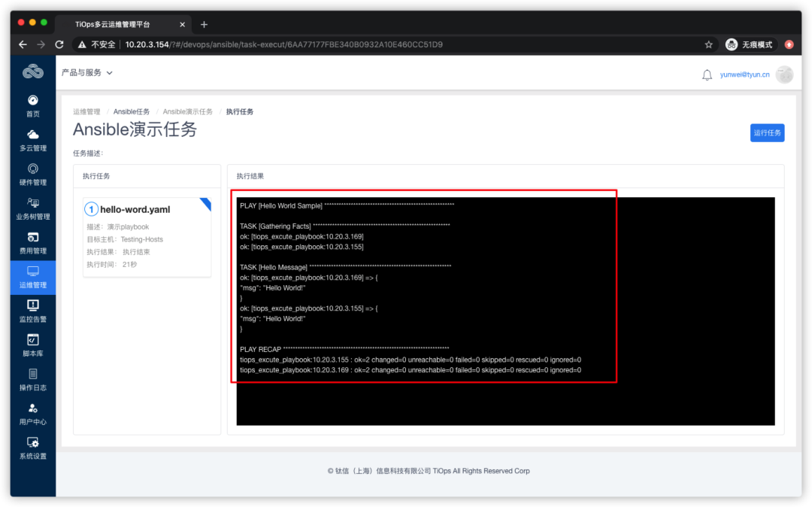Open 用户中心 user center section
Screen dimensions: 812x507
click(x=32, y=415)
